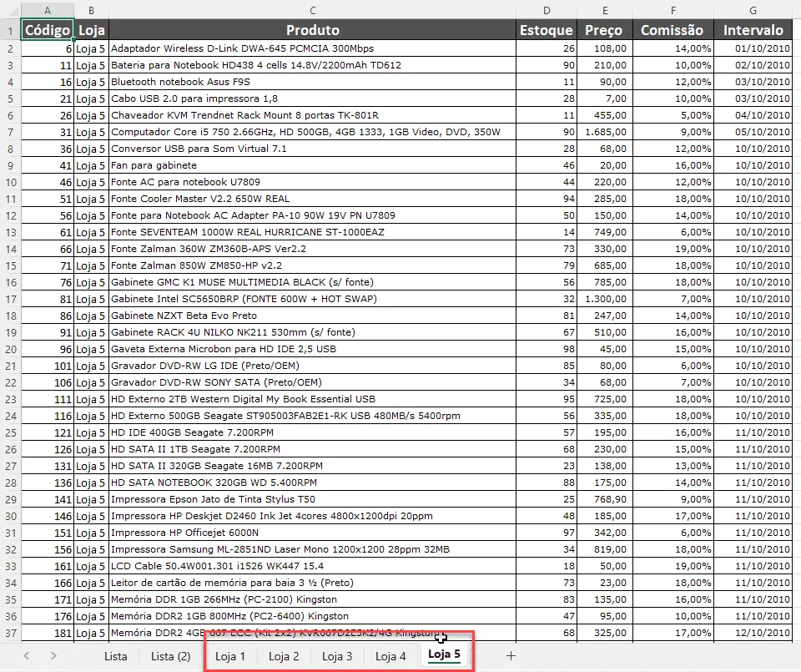
Task: Select date cell 01/10/2010
Action: pyautogui.click(x=753, y=48)
